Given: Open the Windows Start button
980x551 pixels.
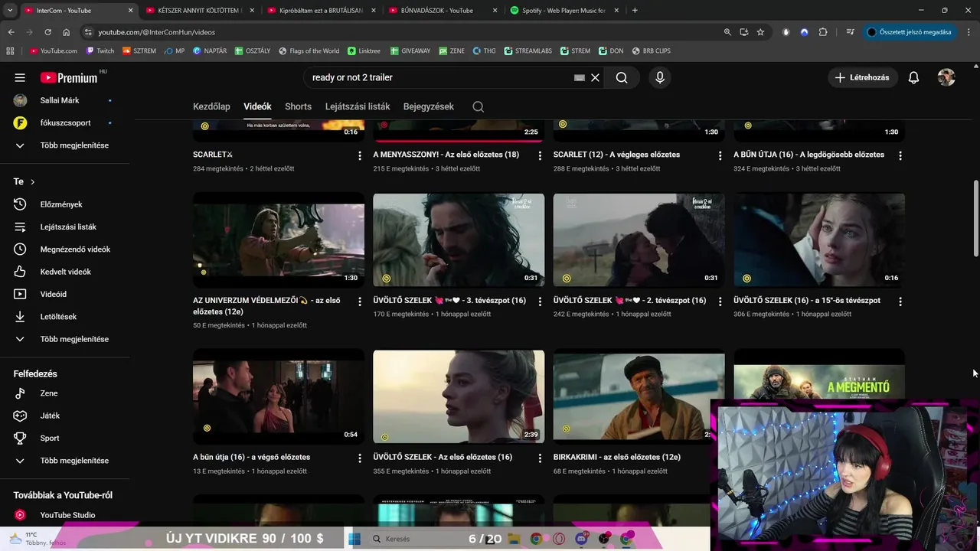Looking at the screenshot, I should tap(354, 539).
